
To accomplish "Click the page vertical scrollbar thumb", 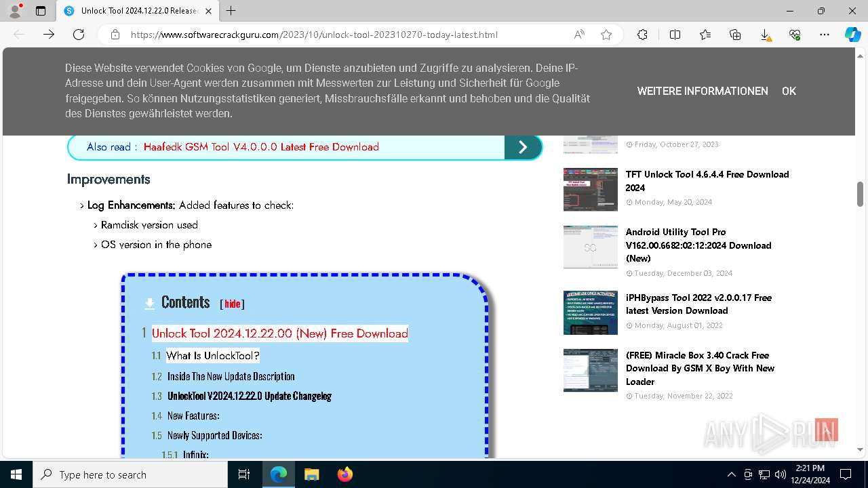I will click(861, 194).
